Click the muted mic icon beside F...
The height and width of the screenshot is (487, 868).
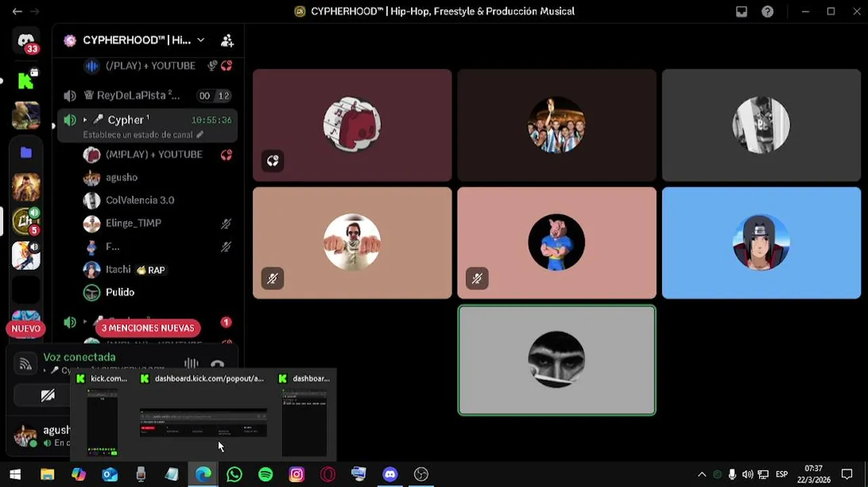point(226,246)
